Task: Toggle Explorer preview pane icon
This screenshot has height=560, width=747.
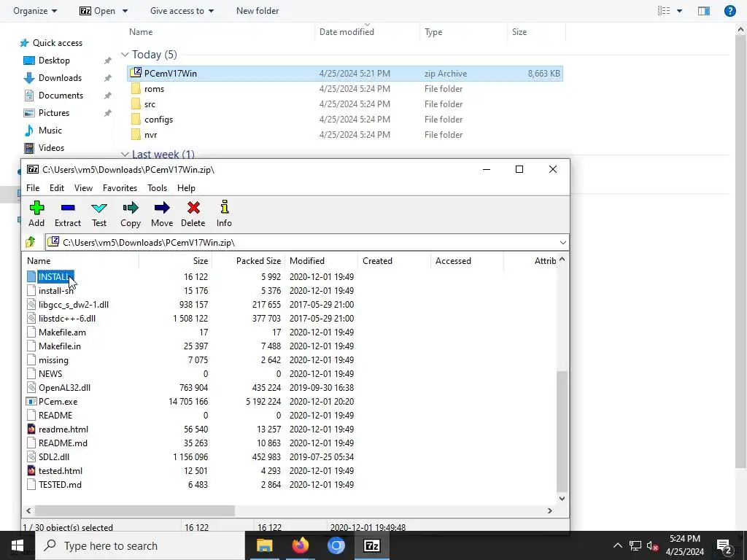Action: 704,10
